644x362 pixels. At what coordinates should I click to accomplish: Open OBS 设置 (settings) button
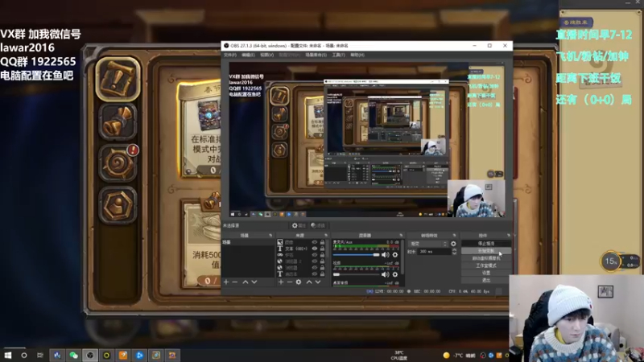(x=486, y=273)
